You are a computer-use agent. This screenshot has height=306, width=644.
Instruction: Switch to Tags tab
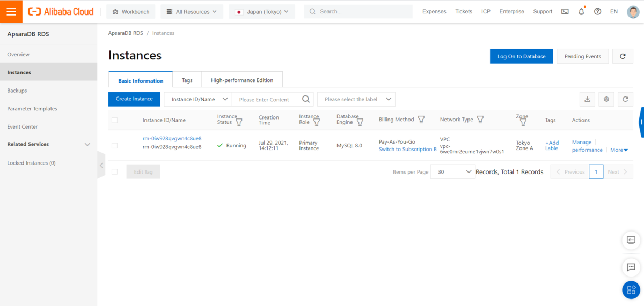[187, 80]
